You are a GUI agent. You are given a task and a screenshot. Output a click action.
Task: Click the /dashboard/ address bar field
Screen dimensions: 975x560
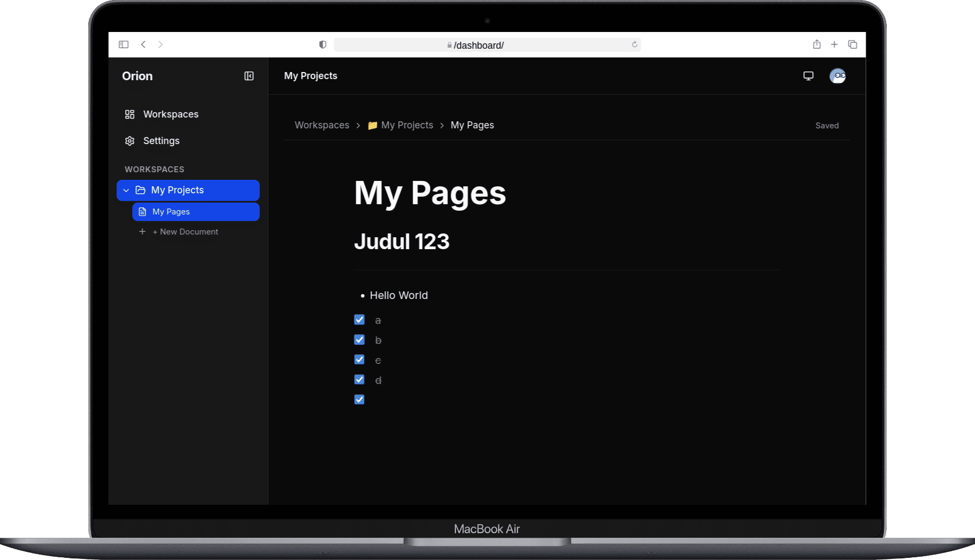point(487,45)
